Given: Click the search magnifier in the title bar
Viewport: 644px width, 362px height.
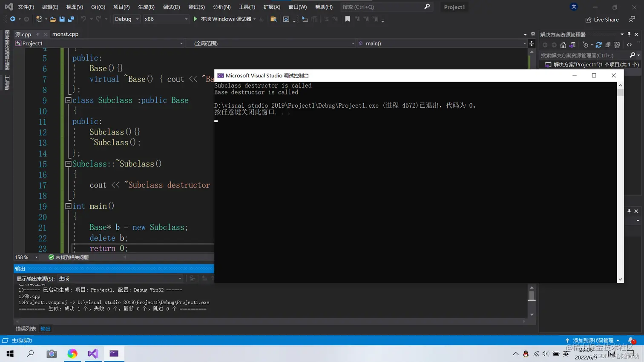Looking at the screenshot, I should click(x=427, y=7).
